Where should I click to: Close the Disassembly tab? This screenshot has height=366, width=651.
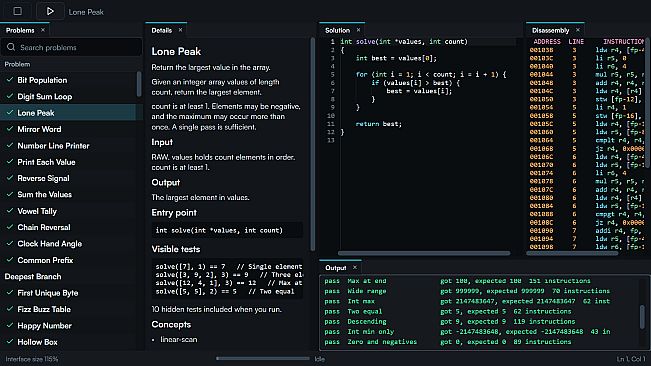point(578,30)
